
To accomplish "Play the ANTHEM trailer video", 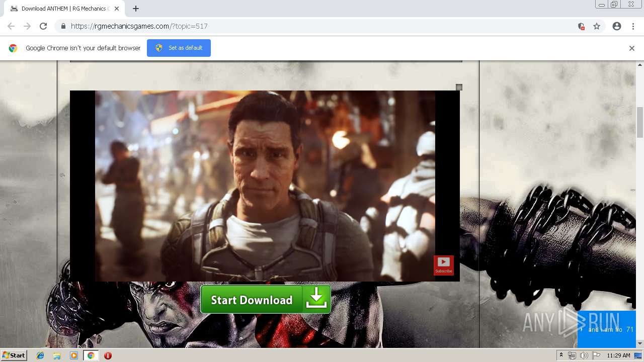I will [x=265, y=186].
